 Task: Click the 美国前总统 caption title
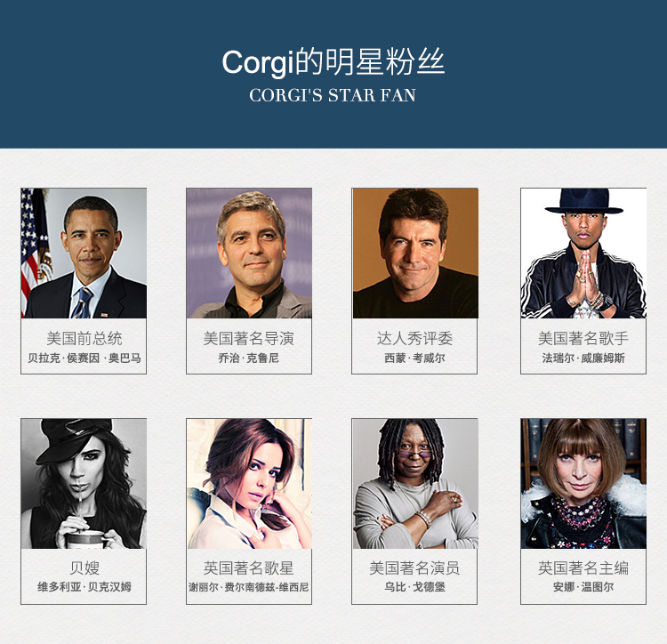(84, 339)
